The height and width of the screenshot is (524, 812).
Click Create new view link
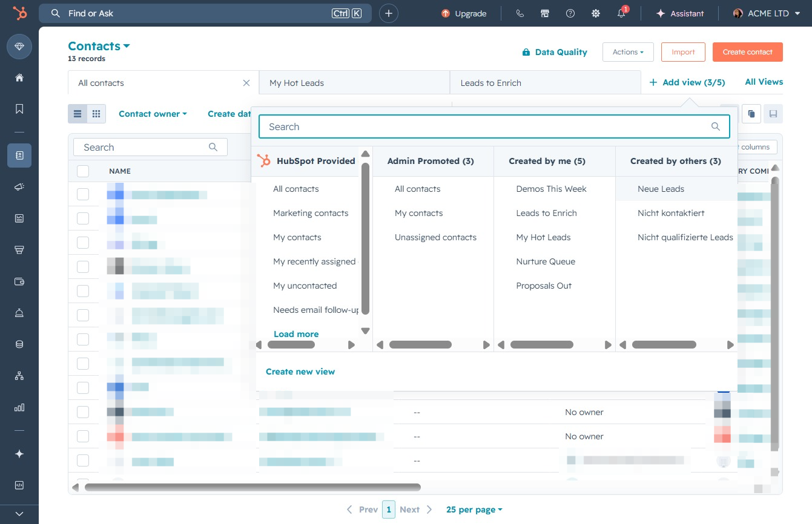[300, 372]
